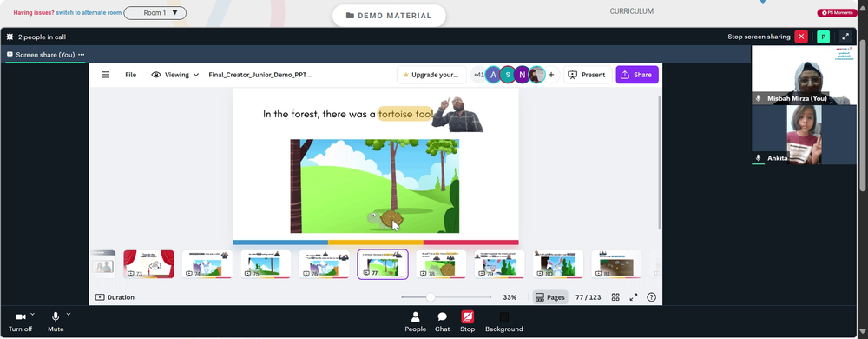Expand the call window to fullscreen
This screenshot has height=339, width=868.
pyautogui.click(x=845, y=37)
